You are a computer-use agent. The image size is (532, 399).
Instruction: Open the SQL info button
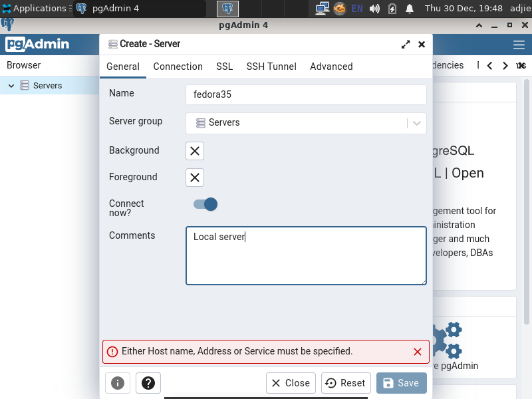(x=118, y=383)
